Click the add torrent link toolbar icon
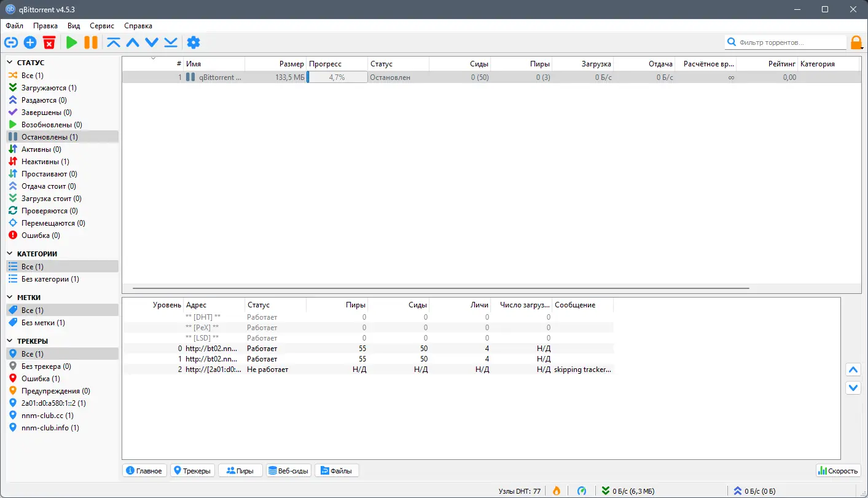This screenshot has width=868, height=498. 11,42
